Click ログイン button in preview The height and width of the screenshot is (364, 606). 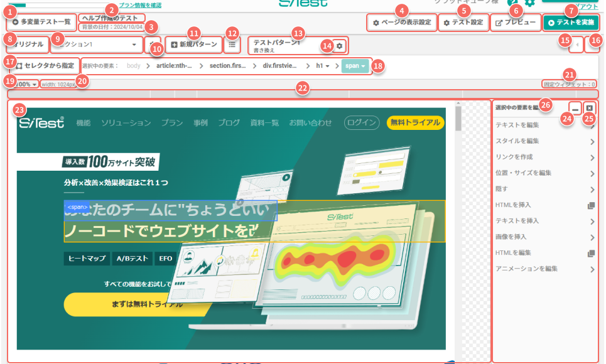[x=362, y=122]
